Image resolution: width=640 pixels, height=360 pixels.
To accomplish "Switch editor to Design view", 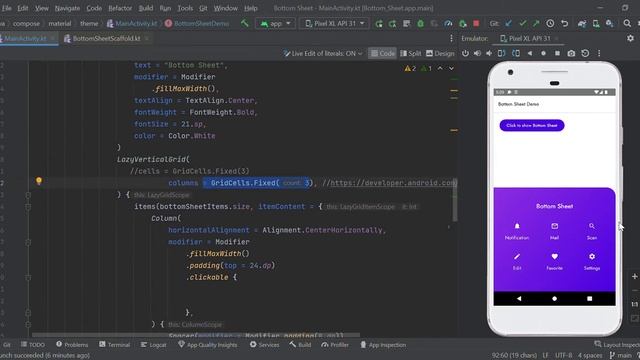I will [x=440, y=53].
